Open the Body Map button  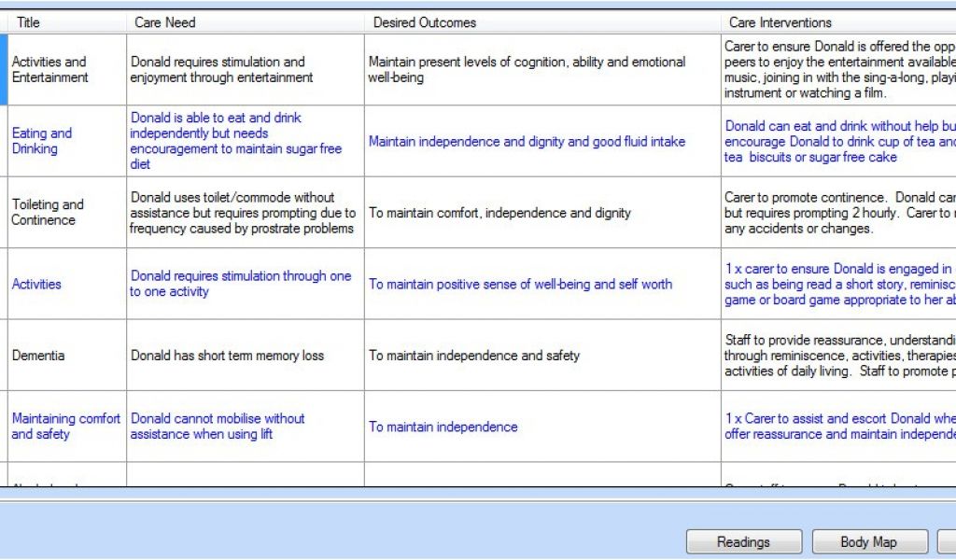(869, 541)
